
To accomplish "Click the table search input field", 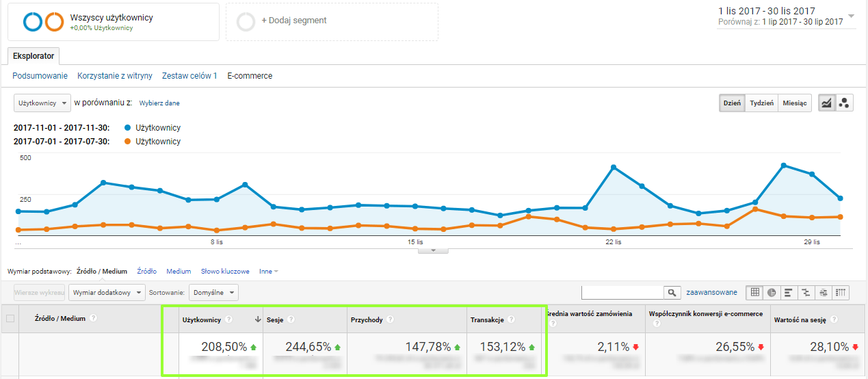I will point(622,293).
